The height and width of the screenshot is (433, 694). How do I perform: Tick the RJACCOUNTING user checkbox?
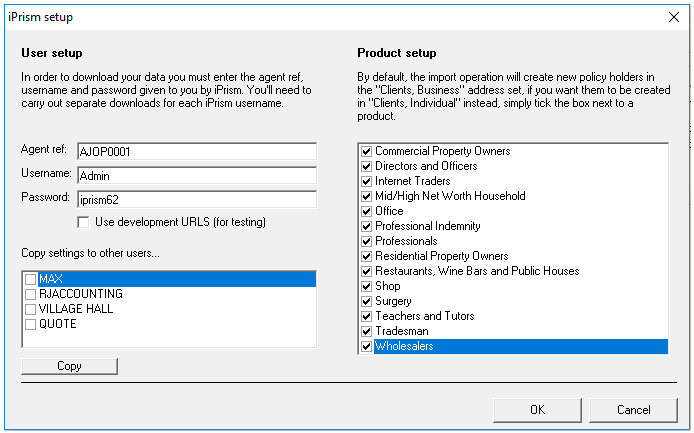click(x=31, y=294)
